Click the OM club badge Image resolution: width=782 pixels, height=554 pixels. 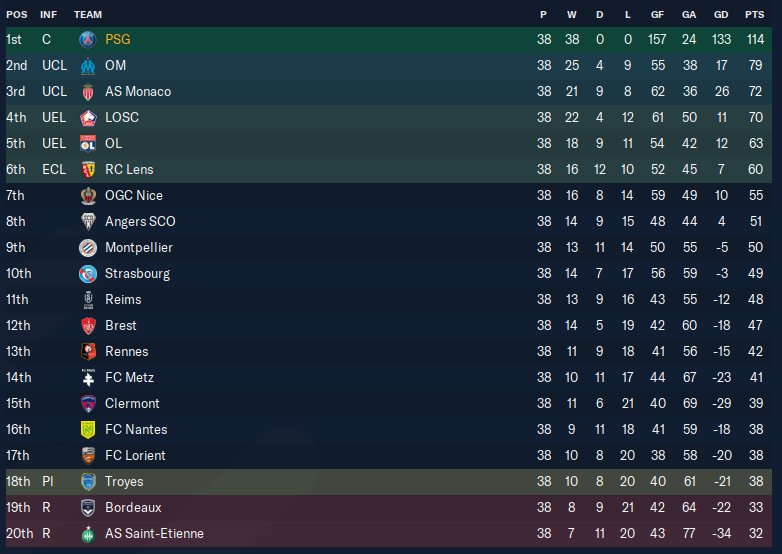pyautogui.click(x=87, y=65)
